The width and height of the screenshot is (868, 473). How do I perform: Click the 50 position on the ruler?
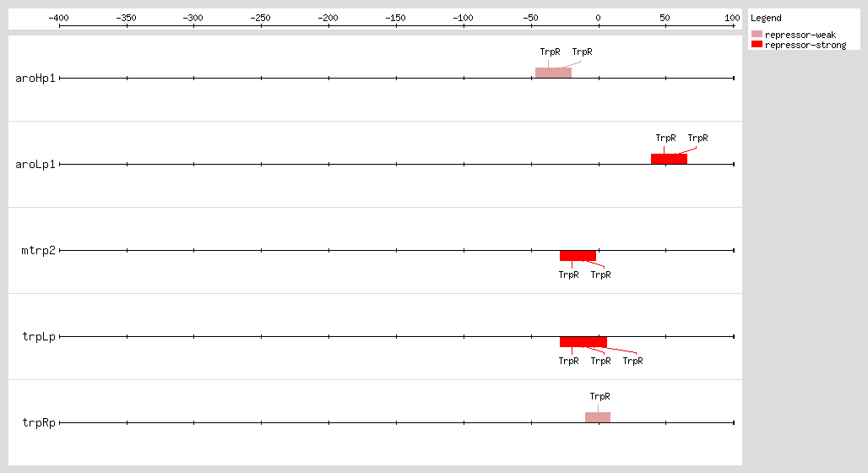[665, 19]
